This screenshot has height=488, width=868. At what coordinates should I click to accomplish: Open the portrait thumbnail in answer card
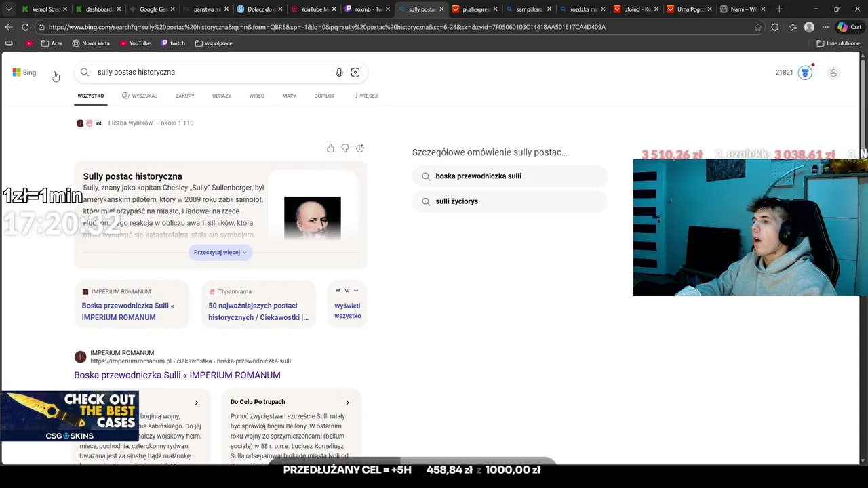(x=313, y=217)
